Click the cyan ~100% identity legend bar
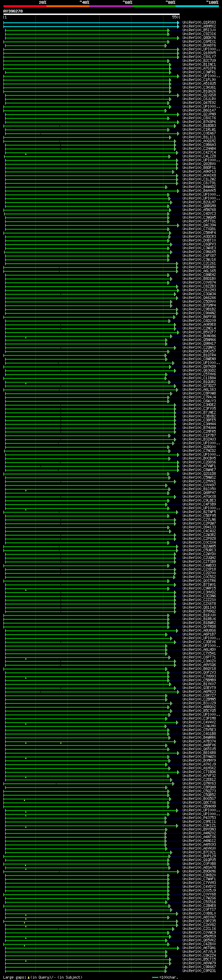The height and width of the screenshot is (980, 222). [197, 6]
